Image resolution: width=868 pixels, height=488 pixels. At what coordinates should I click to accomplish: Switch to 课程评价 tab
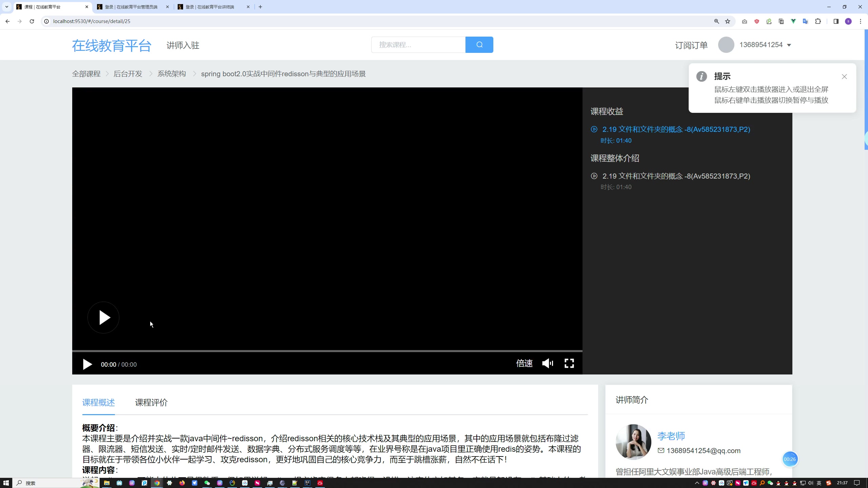[x=151, y=403]
